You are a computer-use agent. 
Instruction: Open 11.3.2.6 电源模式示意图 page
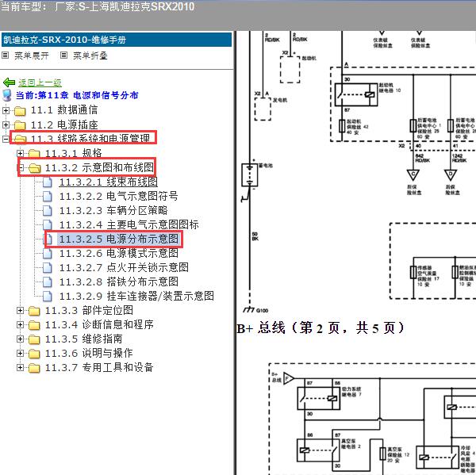pyautogui.click(x=119, y=253)
